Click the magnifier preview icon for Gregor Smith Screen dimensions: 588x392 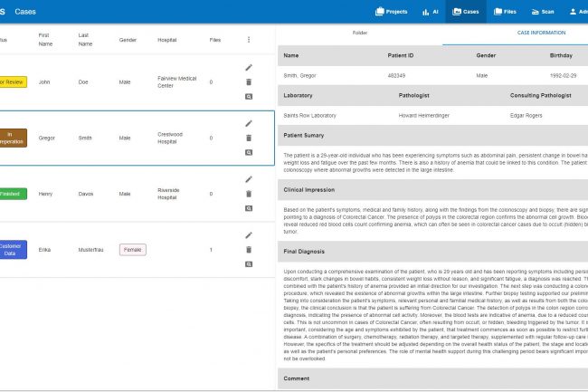[x=249, y=152]
